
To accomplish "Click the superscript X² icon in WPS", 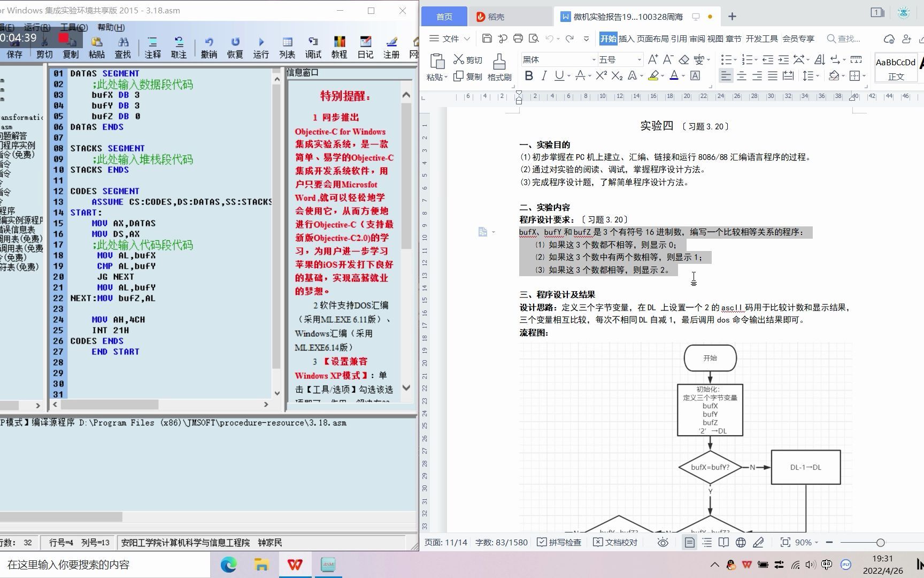I will [601, 76].
